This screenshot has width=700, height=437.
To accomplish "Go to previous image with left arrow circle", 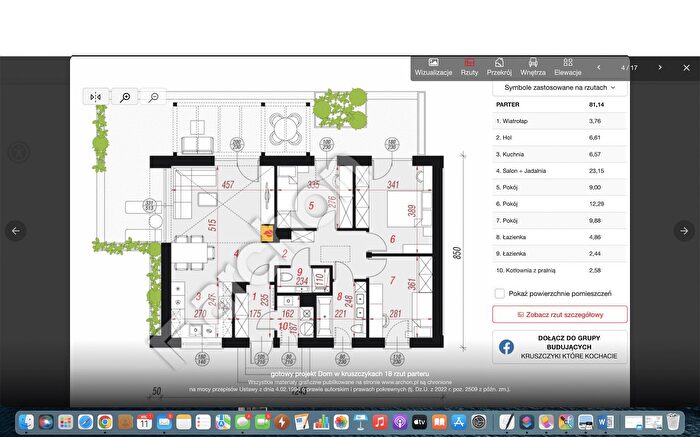I will 16,231.
